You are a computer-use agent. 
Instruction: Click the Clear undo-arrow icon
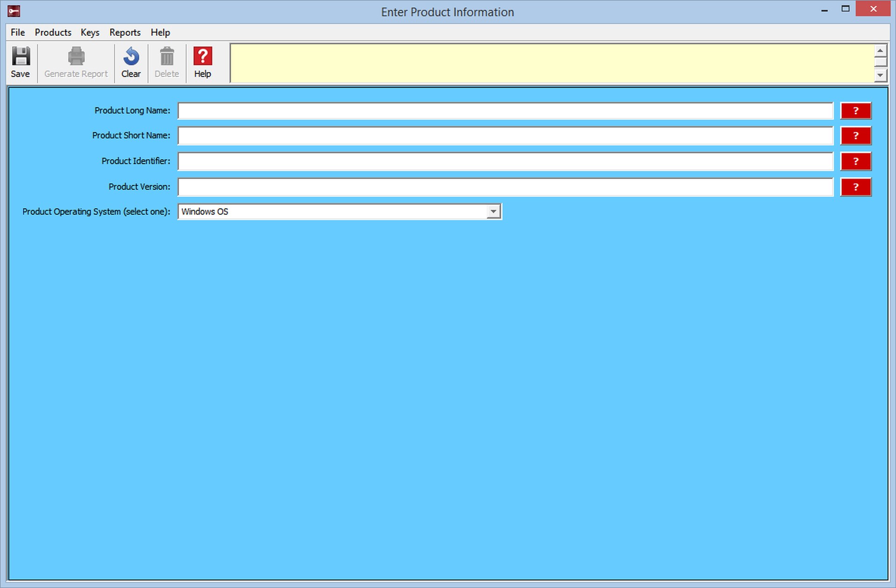pyautogui.click(x=131, y=56)
